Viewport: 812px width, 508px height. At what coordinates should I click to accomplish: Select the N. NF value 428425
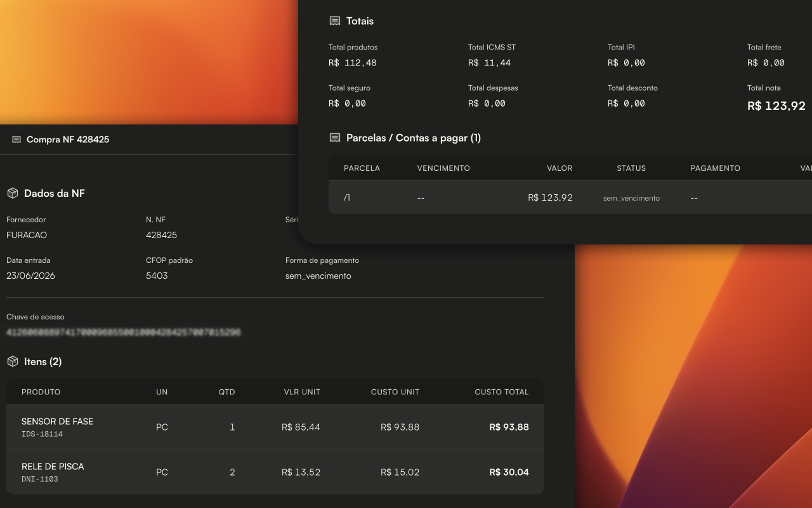[x=161, y=235]
